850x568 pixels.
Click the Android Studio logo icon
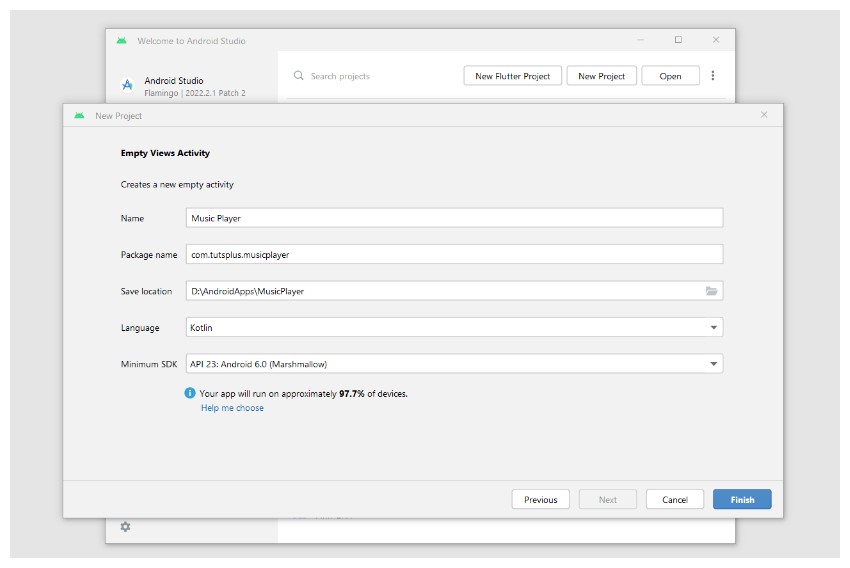click(x=127, y=85)
